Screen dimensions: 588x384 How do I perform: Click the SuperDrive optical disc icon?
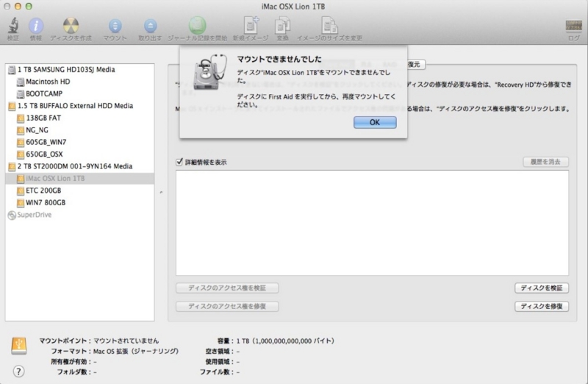(x=12, y=215)
